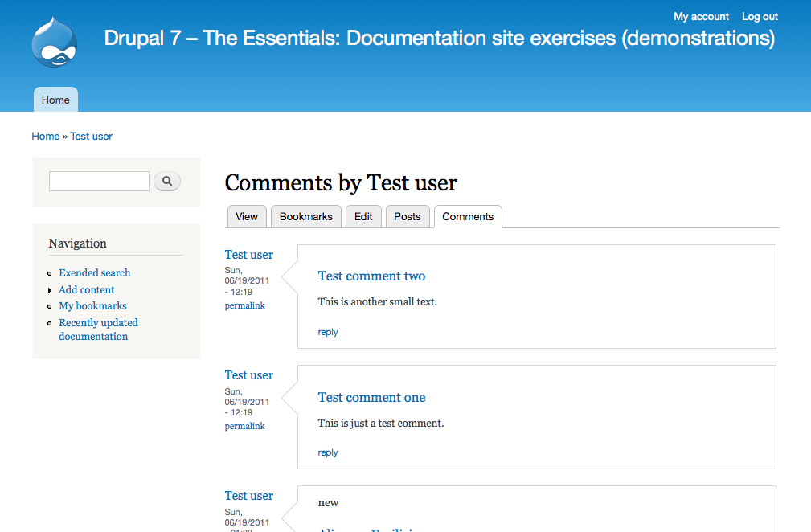Click the Home breadcrumb link
Screen dimensions: 811x532
tap(45, 136)
